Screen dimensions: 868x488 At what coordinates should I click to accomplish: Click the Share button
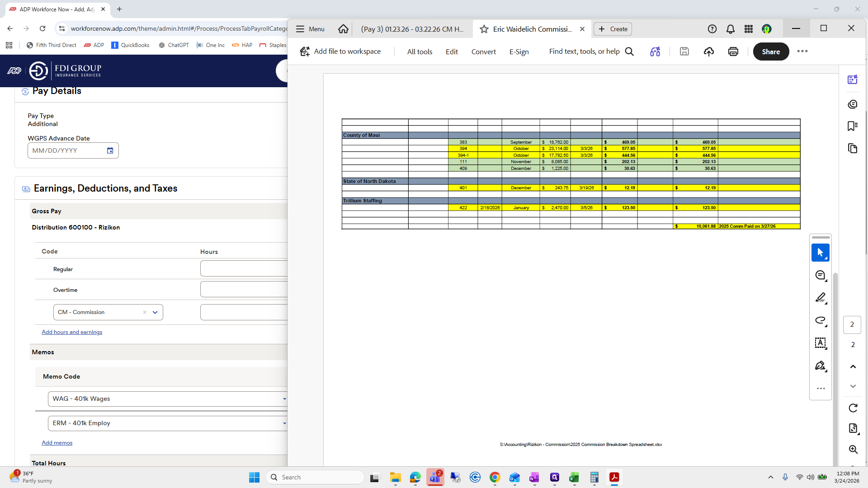[x=770, y=52]
